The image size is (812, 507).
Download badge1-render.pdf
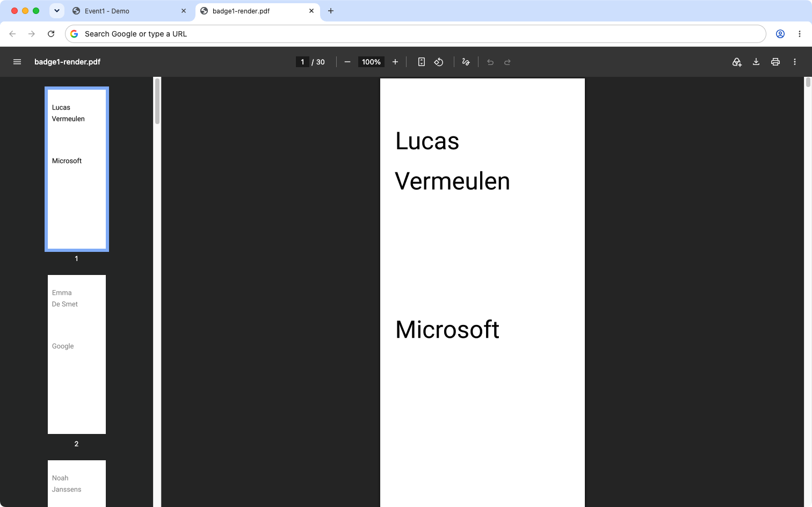(756, 62)
